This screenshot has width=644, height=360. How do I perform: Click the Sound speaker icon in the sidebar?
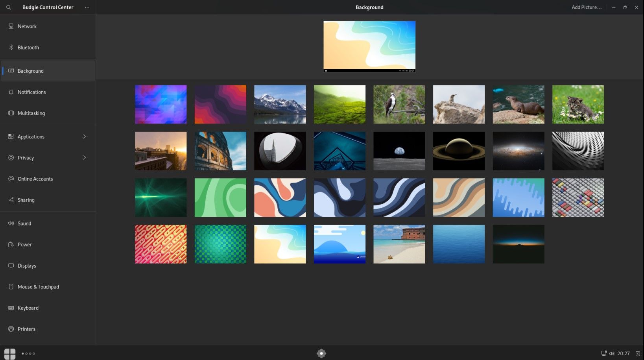[11, 223]
